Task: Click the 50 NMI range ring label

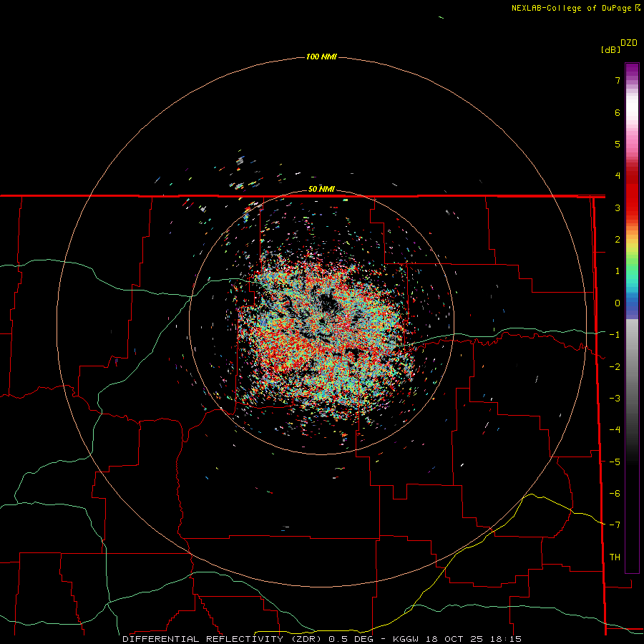Action: coord(321,189)
